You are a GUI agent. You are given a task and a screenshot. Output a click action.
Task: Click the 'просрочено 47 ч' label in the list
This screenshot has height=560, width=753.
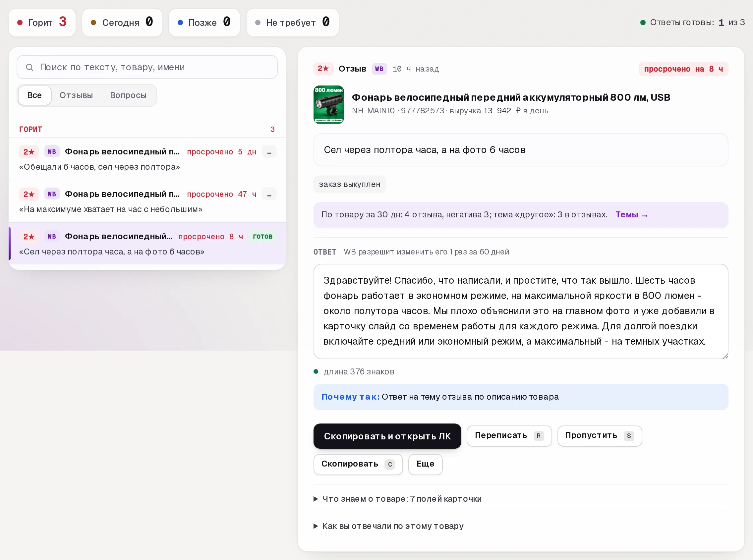[x=221, y=194]
